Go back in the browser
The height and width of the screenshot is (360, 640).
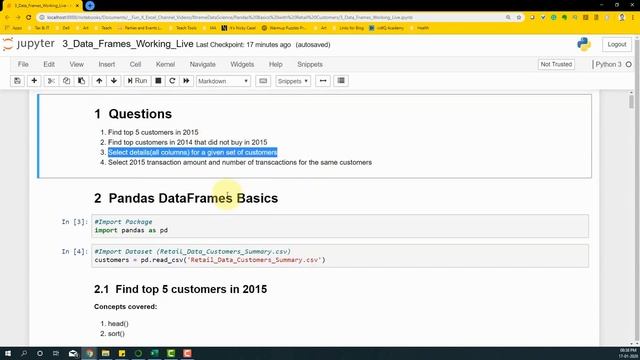click(7, 18)
